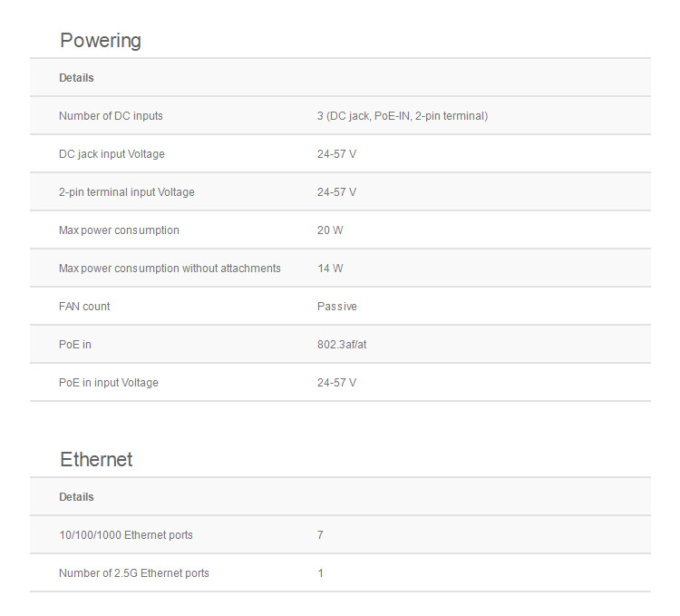Click the Powering section heading

[101, 41]
